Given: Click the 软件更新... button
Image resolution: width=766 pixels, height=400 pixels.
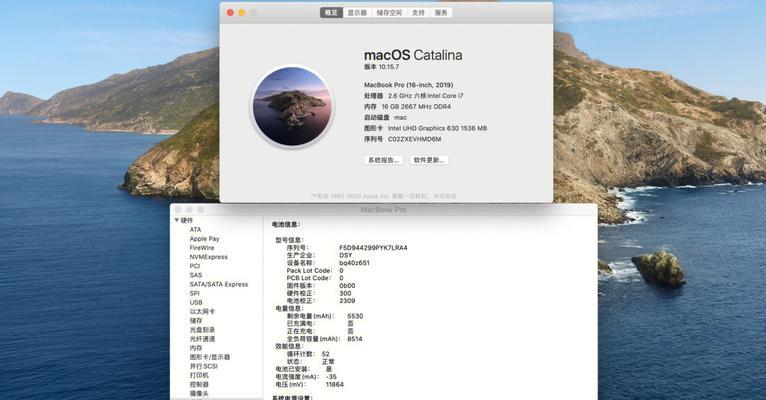Looking at the screenshot, I should tap(429, 160).
